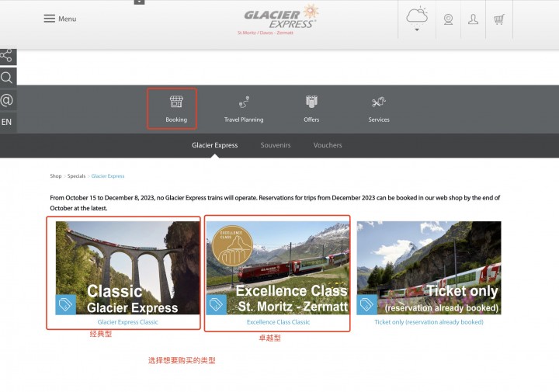Screen dimensions: 559x392
Task: Switch to the Vouchers tab
Action: tap(328, 145)
